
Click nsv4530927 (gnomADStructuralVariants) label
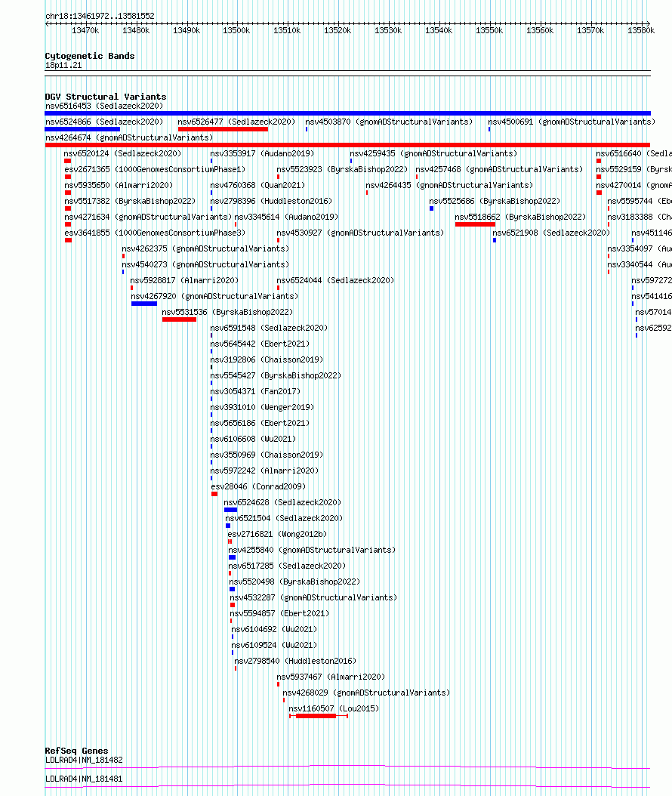(360, 233)
